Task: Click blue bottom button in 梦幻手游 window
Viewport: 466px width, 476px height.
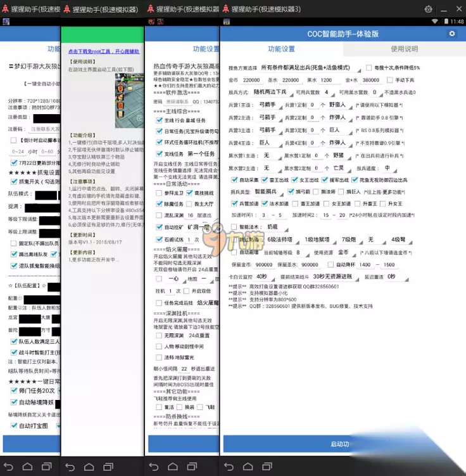Action: click(32, 444)
